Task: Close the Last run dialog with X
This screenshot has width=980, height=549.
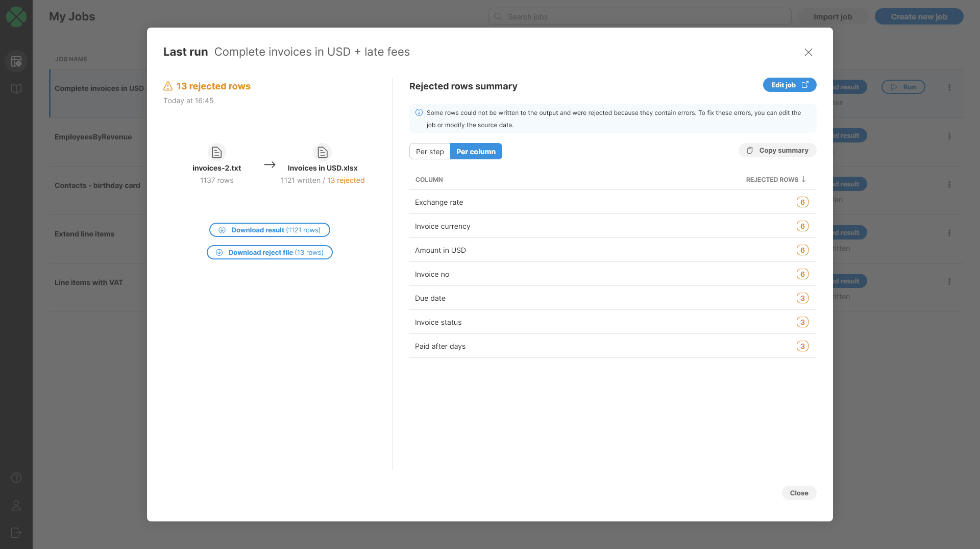Action: 808,52
